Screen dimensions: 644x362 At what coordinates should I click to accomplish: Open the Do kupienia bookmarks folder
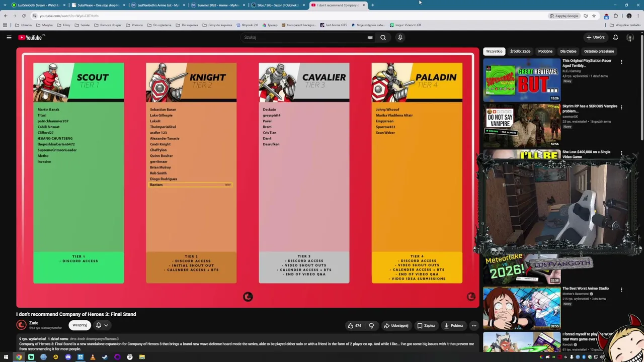tap(187, 25)
